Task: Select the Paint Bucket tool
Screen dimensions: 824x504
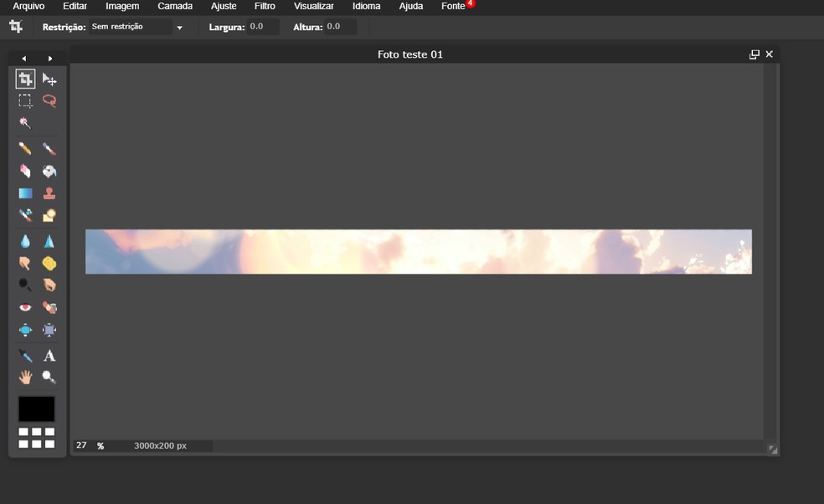Action: click(49, 171)
